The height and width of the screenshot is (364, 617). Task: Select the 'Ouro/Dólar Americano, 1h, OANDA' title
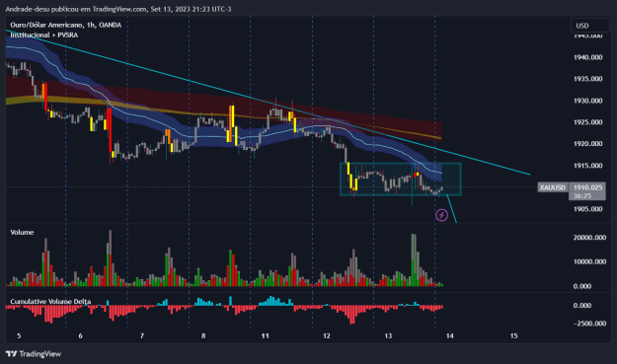[x=66, y=25]
